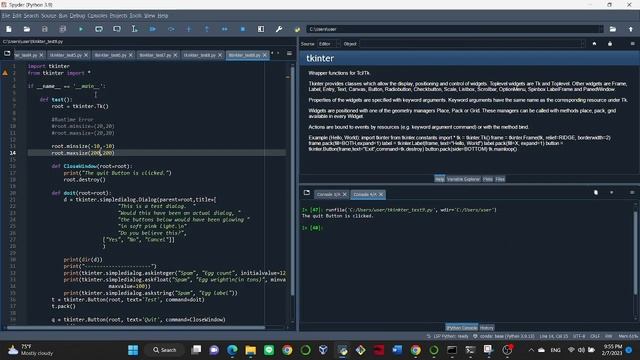The height and width of the screenshot is (360, 640).
Task: Step out of the function in debugger
Action: 207,29
